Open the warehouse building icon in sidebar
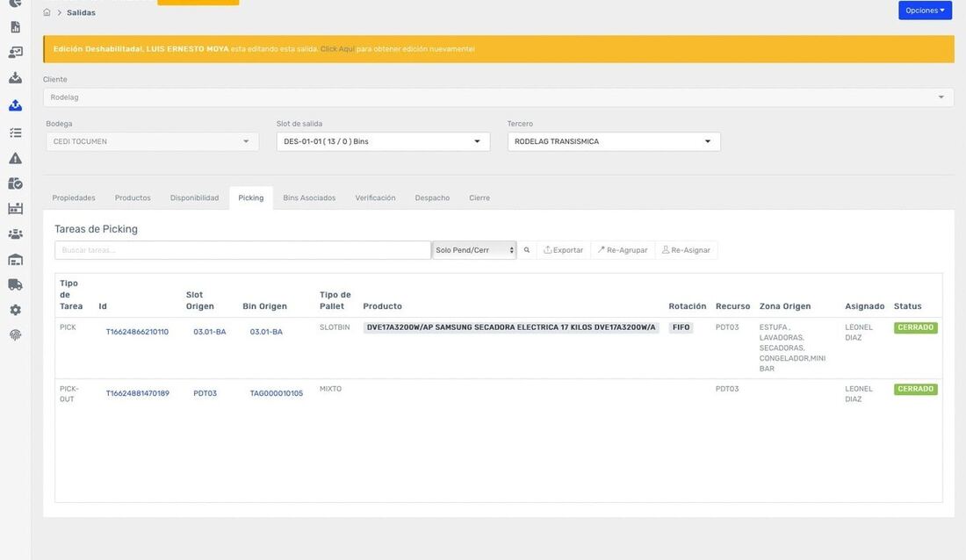 tap(16, 259)
